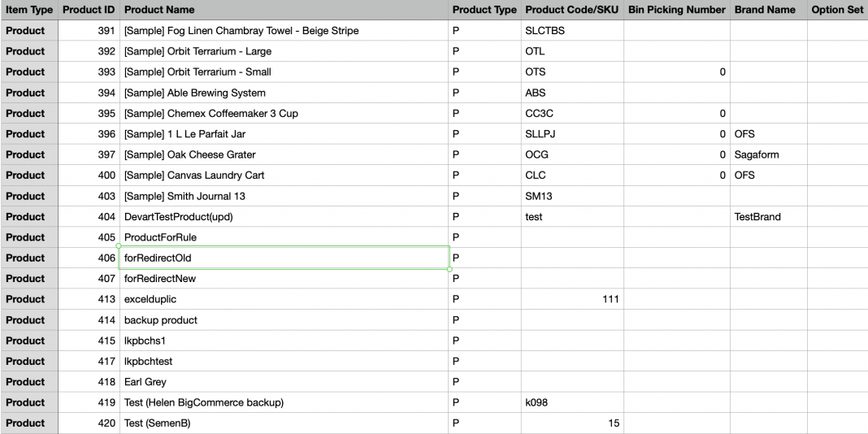Select the DevartTestProduct(upd) cell
Screen dimensions: 868x434
[x=284, y=217]
